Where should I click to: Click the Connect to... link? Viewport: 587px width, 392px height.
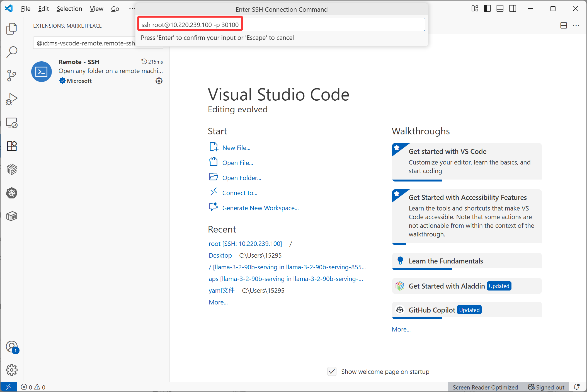240,193
